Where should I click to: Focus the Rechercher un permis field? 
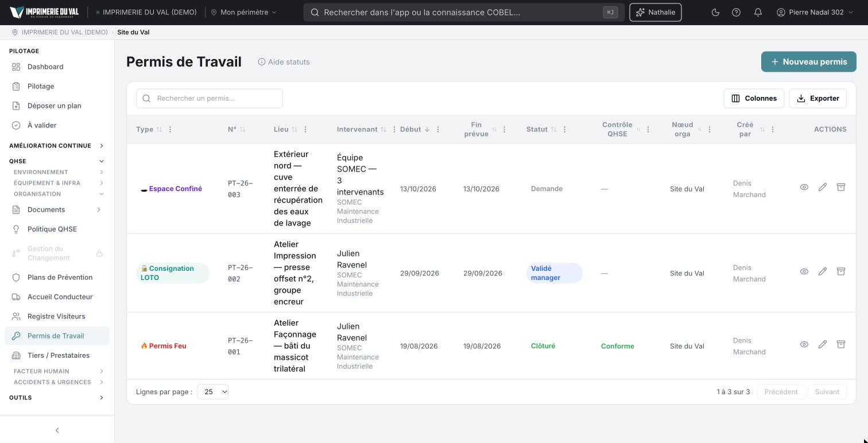click(x=210, y=98)
